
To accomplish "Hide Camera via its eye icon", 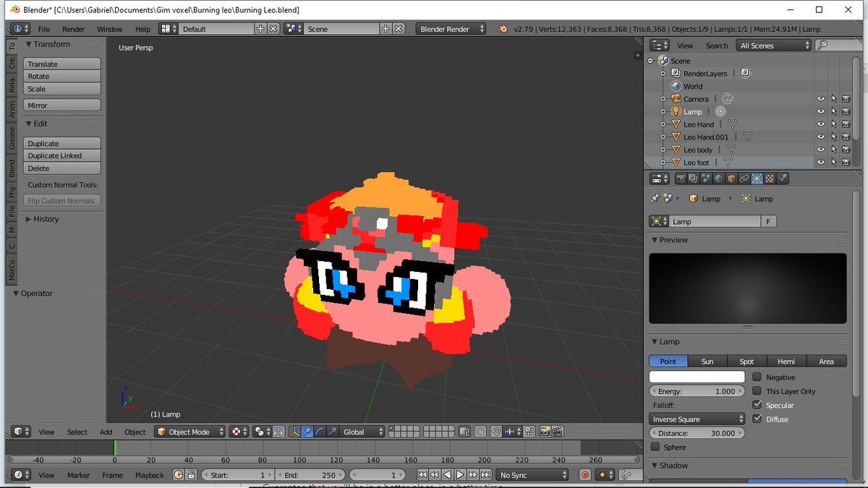I will click(x=821, y=99).
